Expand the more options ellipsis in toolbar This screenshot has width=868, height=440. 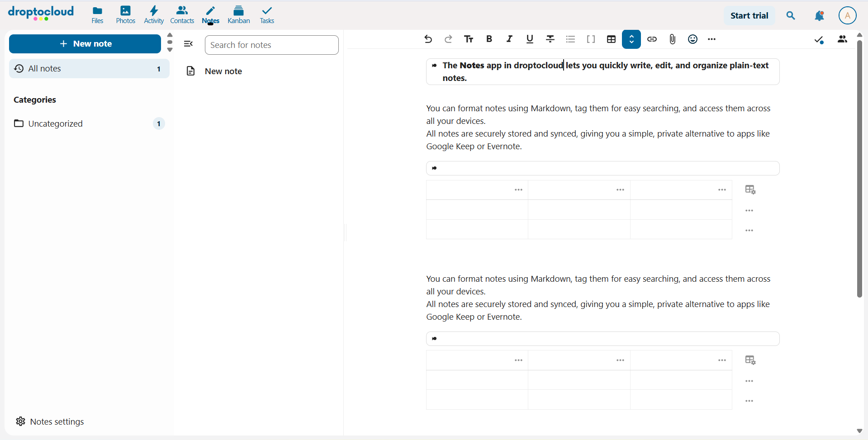[712, 39]
